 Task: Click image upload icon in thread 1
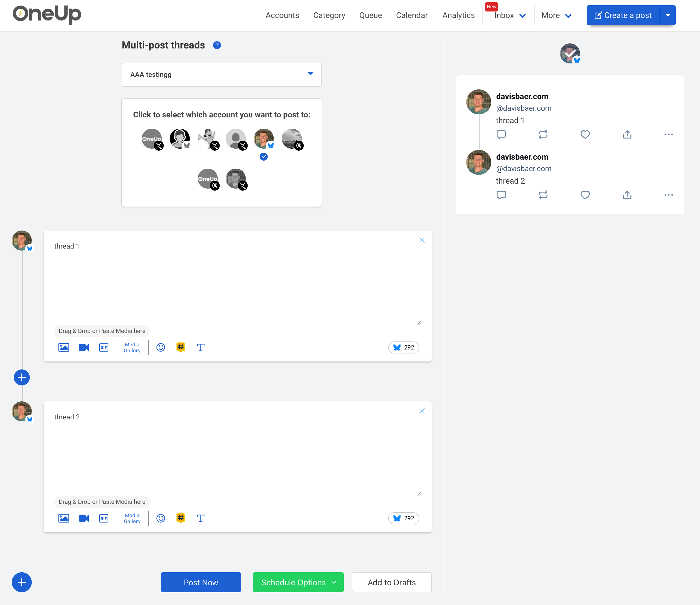[63, 347]
